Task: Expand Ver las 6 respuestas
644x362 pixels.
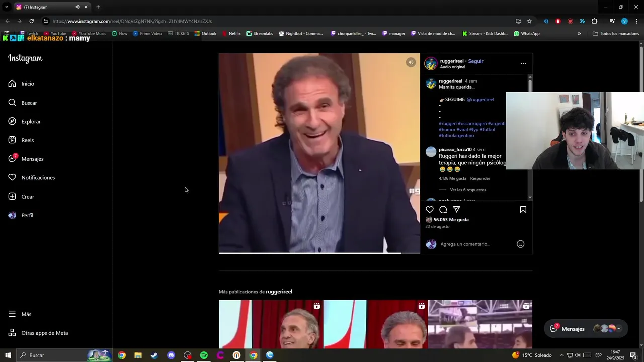Action: click(x=468, y=190)
